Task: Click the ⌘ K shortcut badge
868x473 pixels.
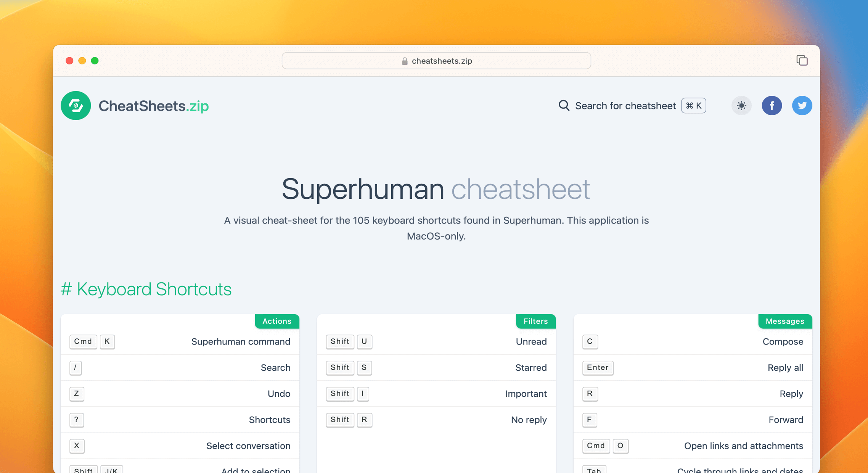Action: pos(693,106)
